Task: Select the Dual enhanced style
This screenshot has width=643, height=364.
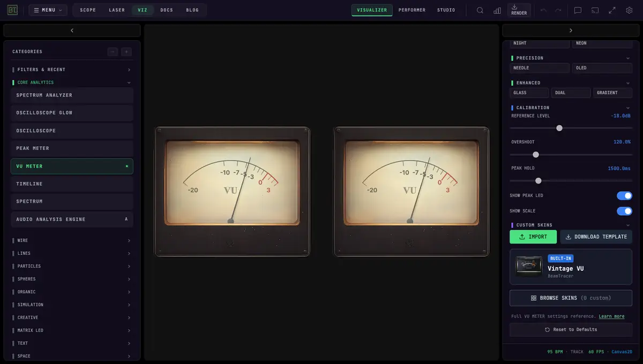Action: 571,93
